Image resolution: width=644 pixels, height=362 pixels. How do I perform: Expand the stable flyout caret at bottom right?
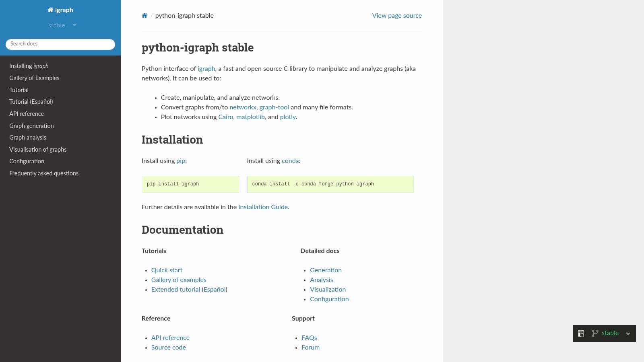click(x=628, y=334)
